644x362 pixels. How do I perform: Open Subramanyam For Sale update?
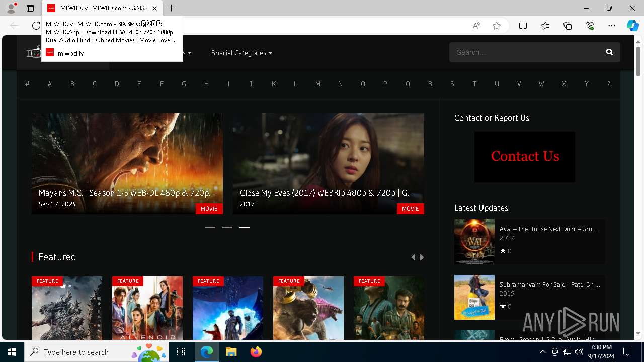coord(549,284)
